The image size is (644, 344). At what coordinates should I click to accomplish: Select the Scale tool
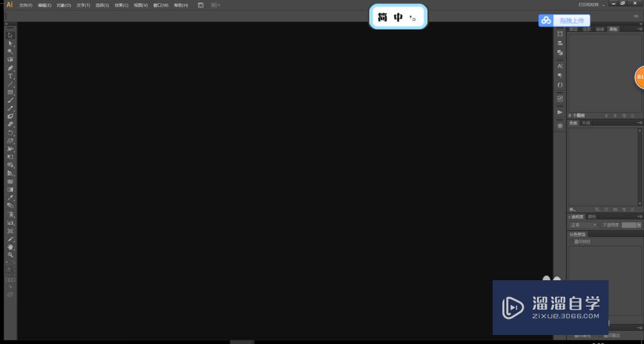[11, 141]
